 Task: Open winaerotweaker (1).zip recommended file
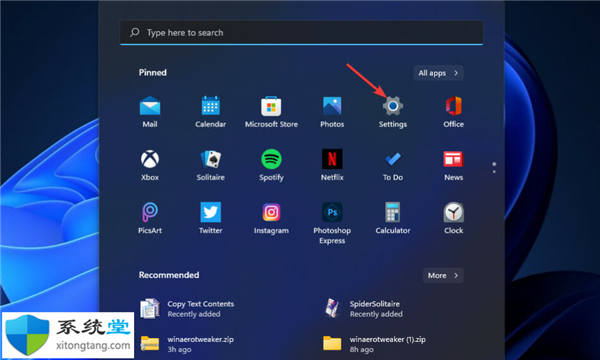[x=374, y=344]
